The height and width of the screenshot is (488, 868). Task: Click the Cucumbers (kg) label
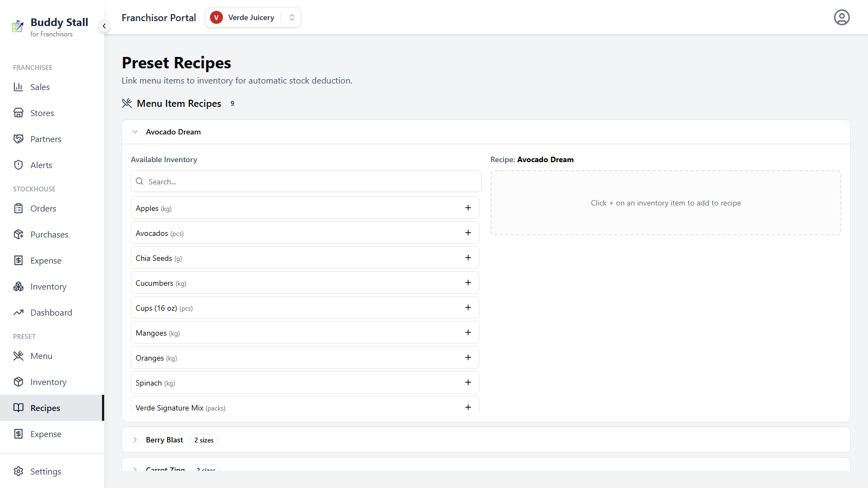coord(161,284)
